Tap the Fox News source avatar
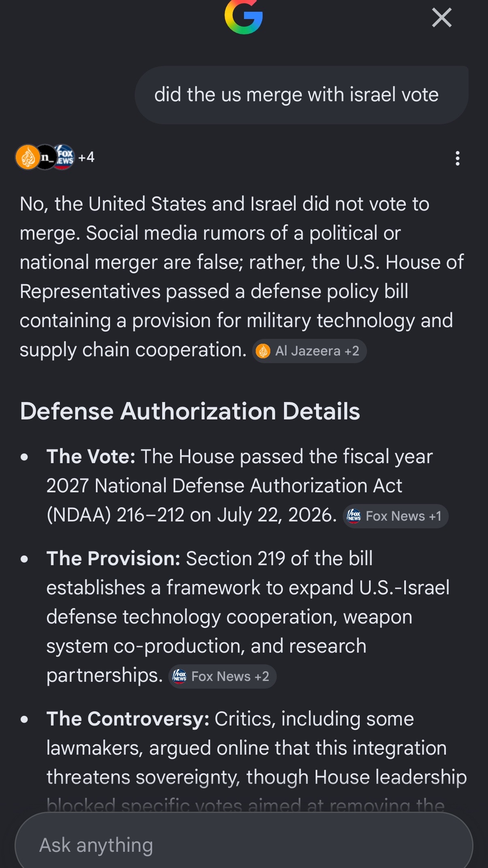The height and width of the screenshot is (868, 488). point(64,157)
